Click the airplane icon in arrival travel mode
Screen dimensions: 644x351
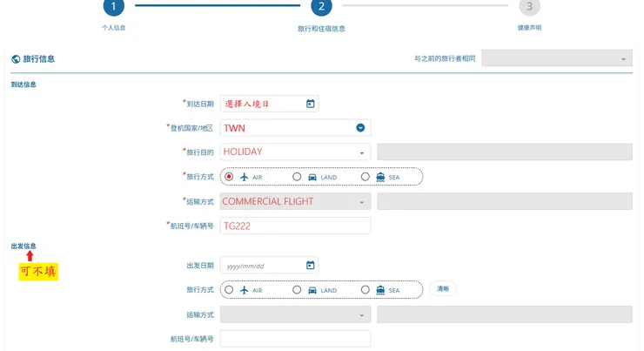[x=245, y=177]
